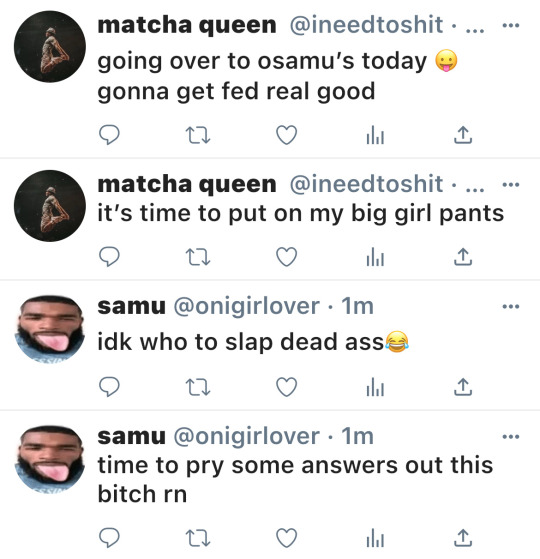Open @onigirlover handle on slap tweet
The height and width of the screenshot is (559, 540).
(246, 306)
